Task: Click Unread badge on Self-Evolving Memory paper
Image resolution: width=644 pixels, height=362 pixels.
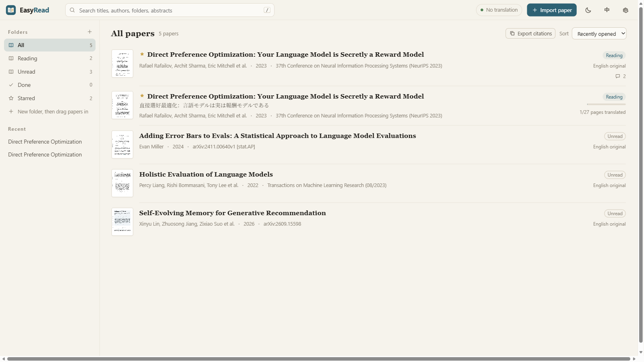Action: point(615,214)
